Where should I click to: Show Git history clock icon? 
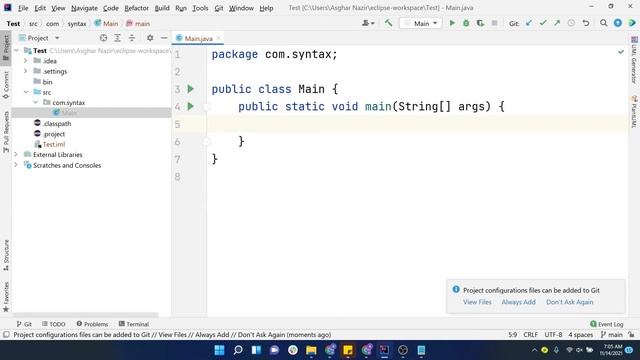click(x=571, y=23)
